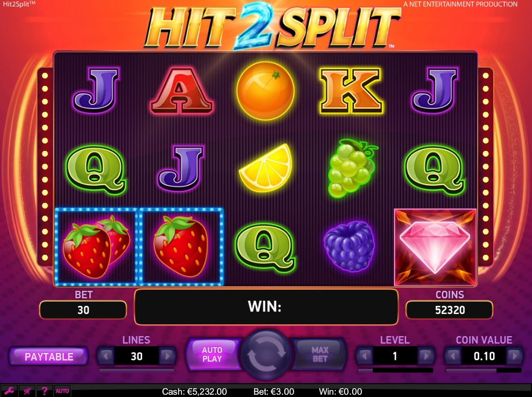This screenshot has height=397, width=532.
Task: Raise the bet Level with right arrow
Action: pos(425,356)
